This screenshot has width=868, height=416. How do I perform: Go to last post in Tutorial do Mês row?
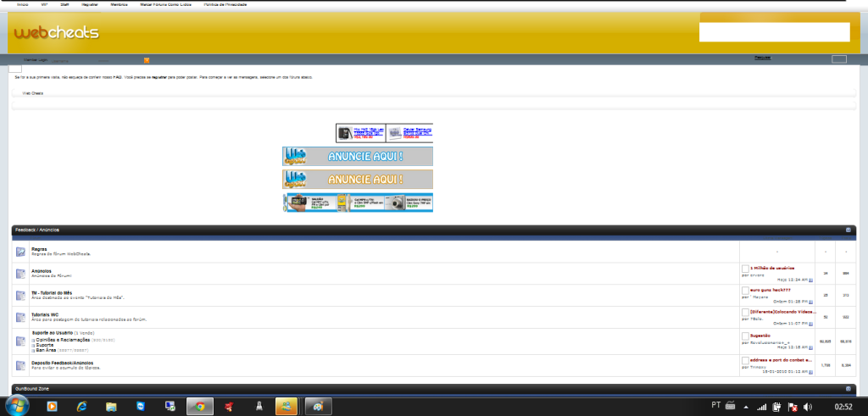tap(811, 302)
